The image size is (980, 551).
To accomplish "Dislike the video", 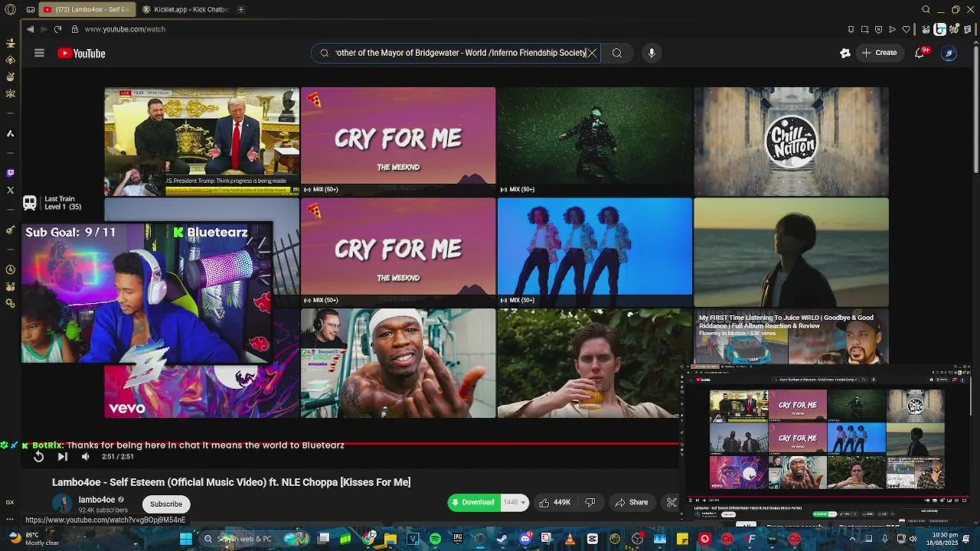I will point(590,503).
